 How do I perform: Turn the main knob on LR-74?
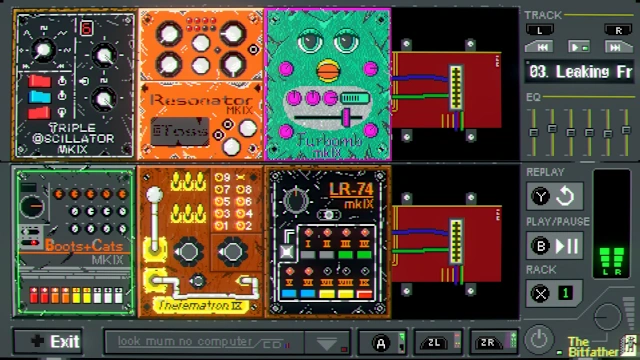click(x=296, y=200)
